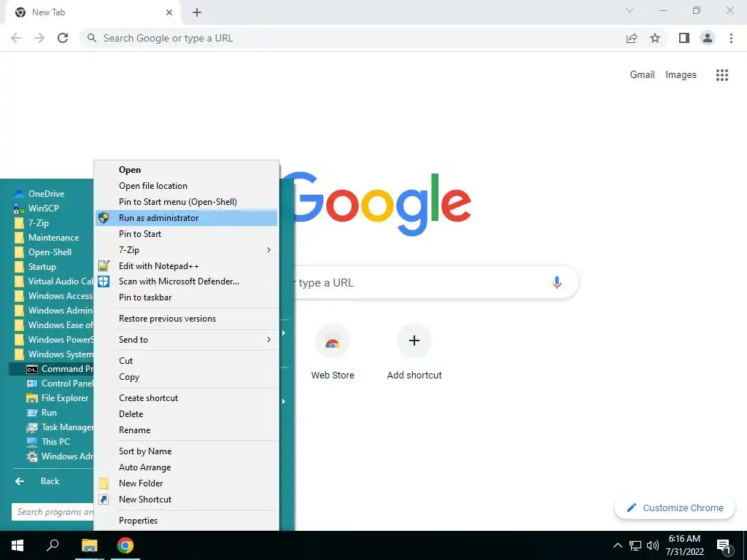747x560 pixels.
Task: Select Create shortcut
Action: (x=186, y=398)
